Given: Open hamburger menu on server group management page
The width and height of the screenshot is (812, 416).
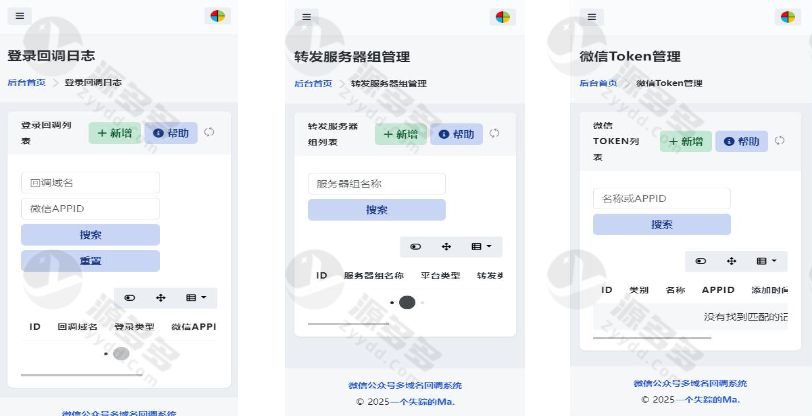Looking at the screenshot, I should [307, 17].
